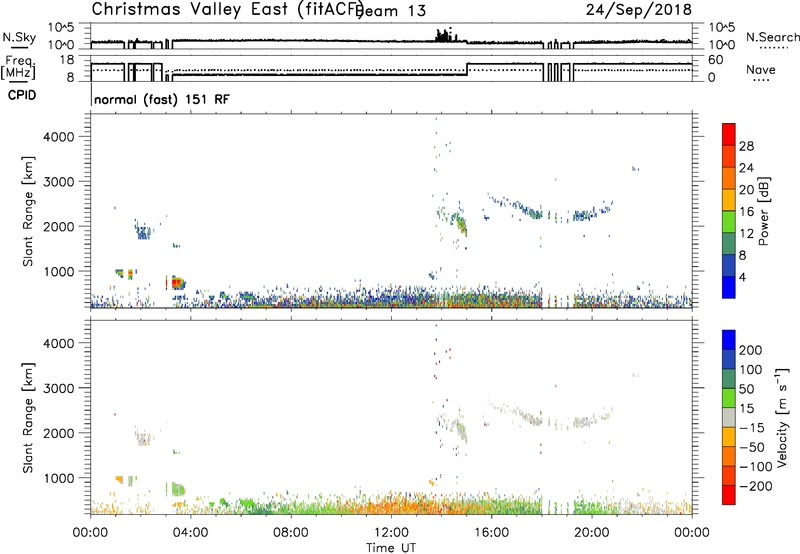
Task: Select the "24" power colorbar tick
Action: [x=746, y=168]
